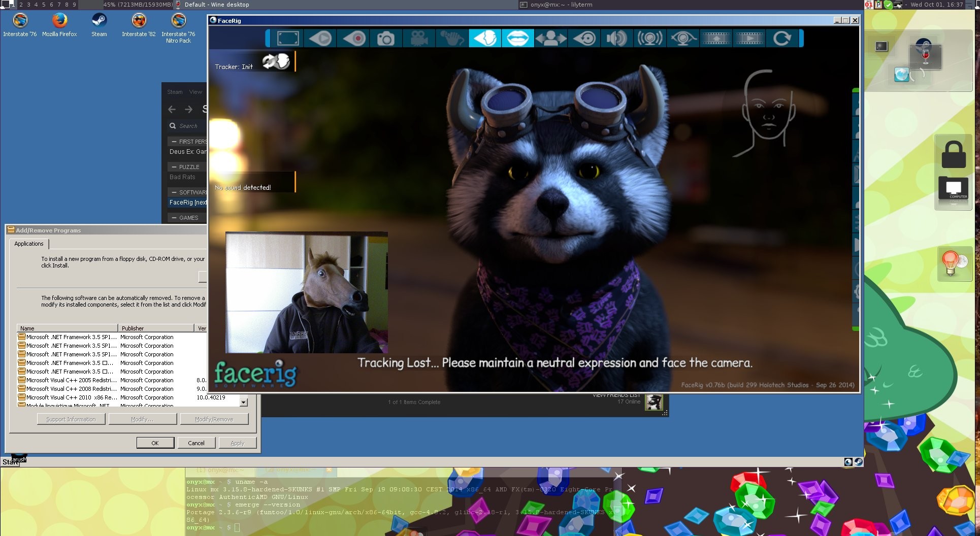Sort programs by the Name column header
The image size is (980, 536).
tap(68, 328)
